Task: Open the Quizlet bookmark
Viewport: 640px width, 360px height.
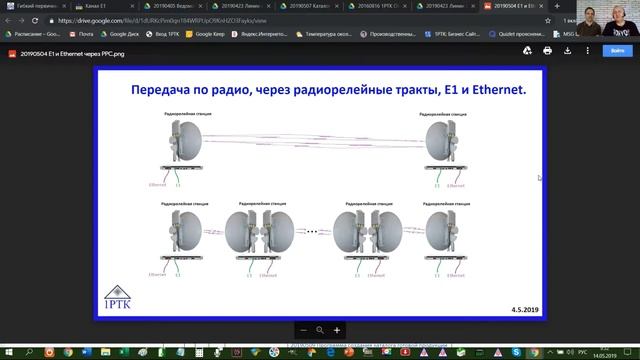Action: point(517,34)
